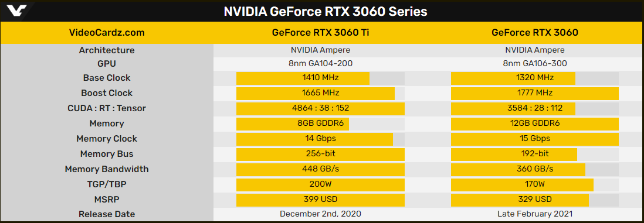Image resolution: width=644 pixels, height=223 pixels.
Task: Click the VideoCardz logo icon
Action: [17, 11]
